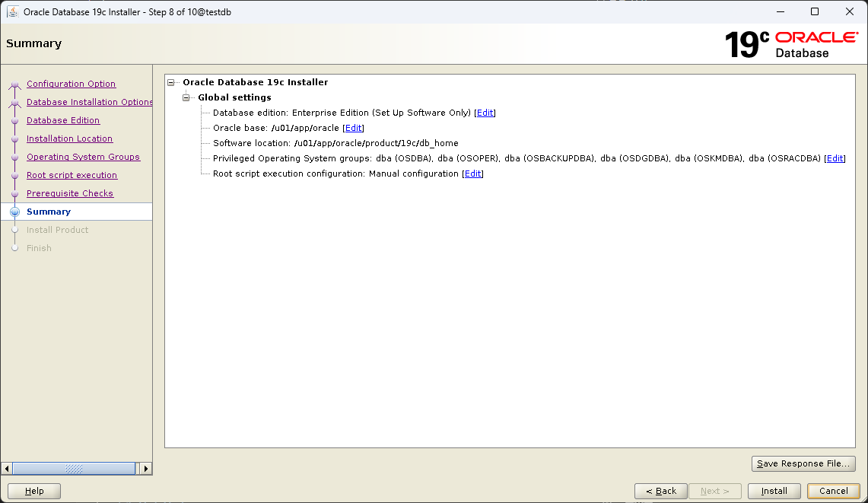Edit Privileged Operating System groups
The image size is (868, 503).
(835, 158)
